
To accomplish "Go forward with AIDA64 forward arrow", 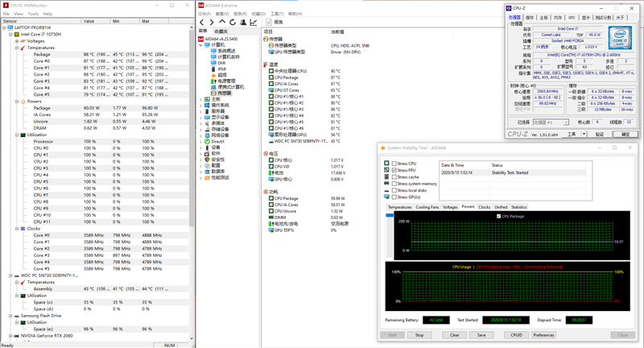I will [212, 23].
